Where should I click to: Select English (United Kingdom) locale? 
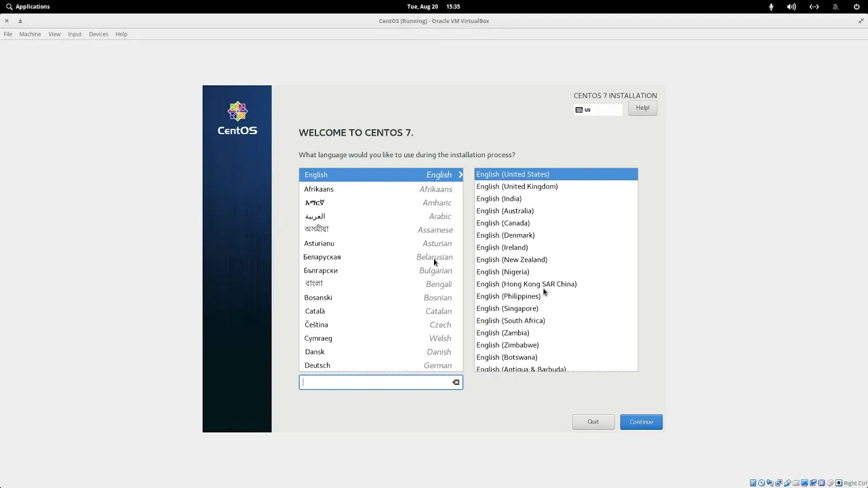556,186
